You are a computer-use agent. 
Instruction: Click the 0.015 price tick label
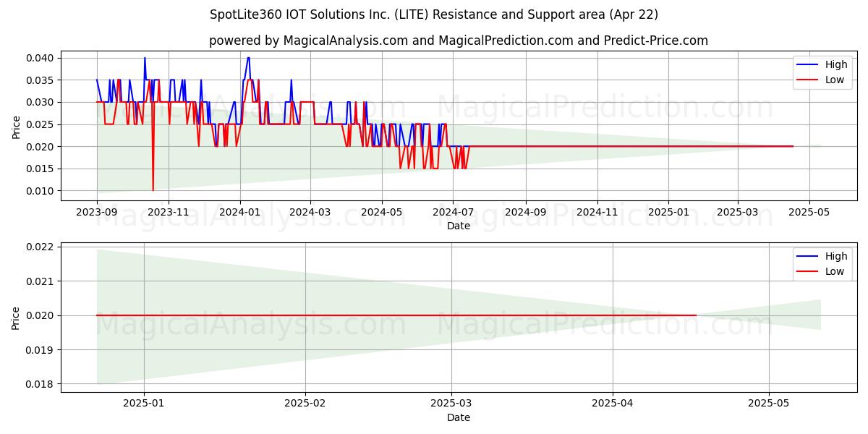tap(40, 169)
